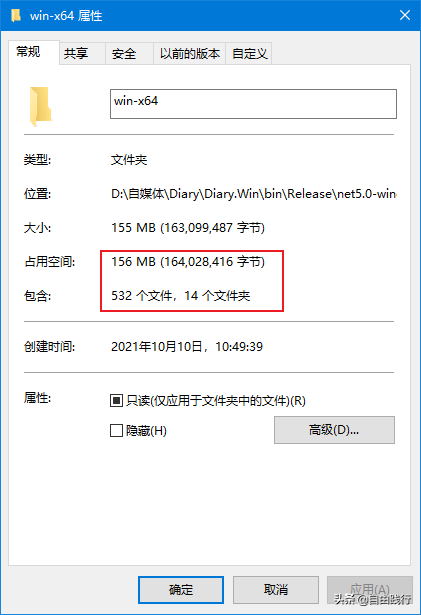Switch to the 共享 tab
Screen dimensions: 421x615
coord(82,53)
